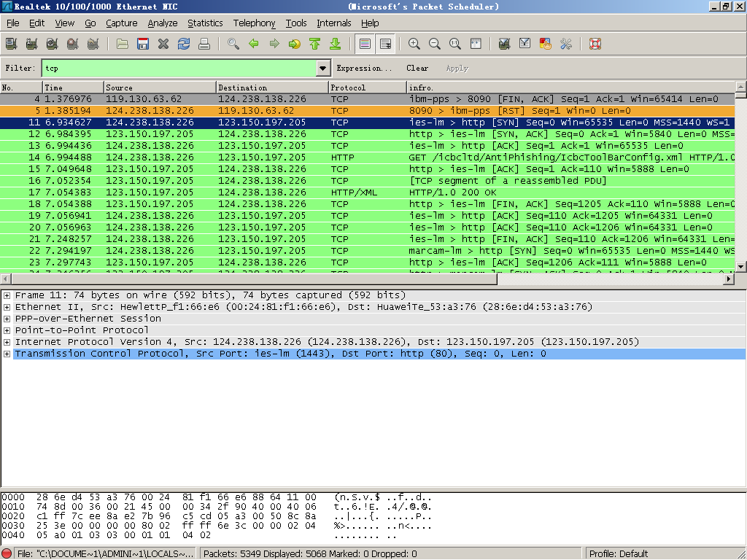Expand Internet Protocol Version 4 node

pyautogui.click(x=7, y=342)
